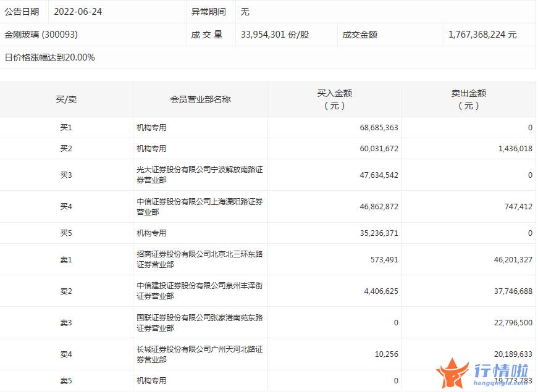
Task: Select the 异常期间 label
Action: 208,12
